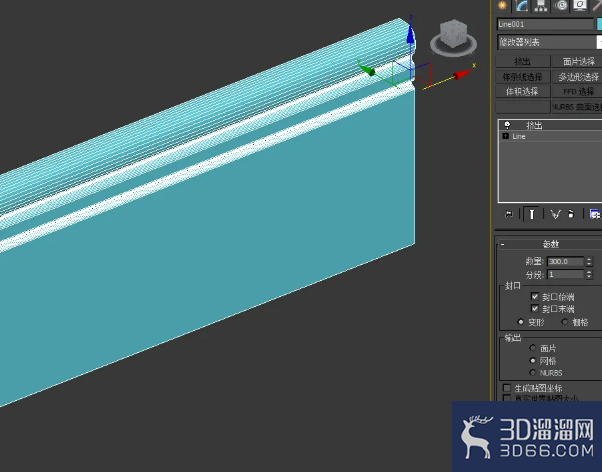Viewport: 602px width, 472px height.
Task: Click the 体积选择 button
Action: pos(523,91)
